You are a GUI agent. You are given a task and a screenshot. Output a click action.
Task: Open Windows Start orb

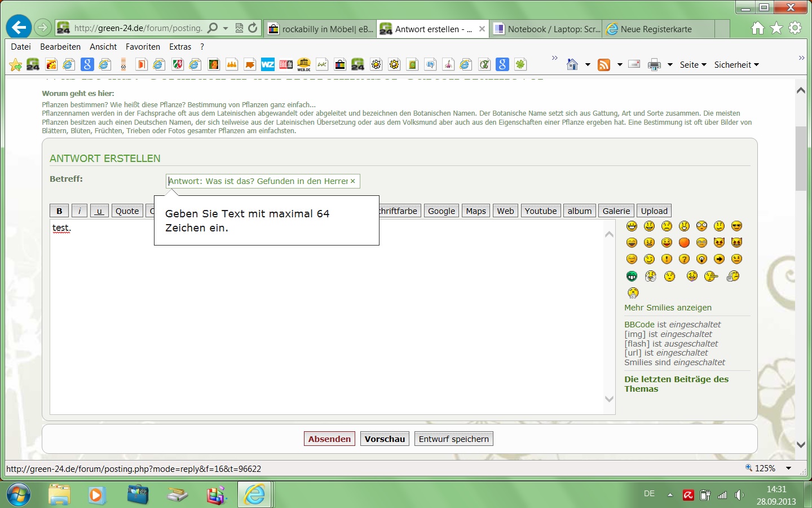[x=19, y=495]
